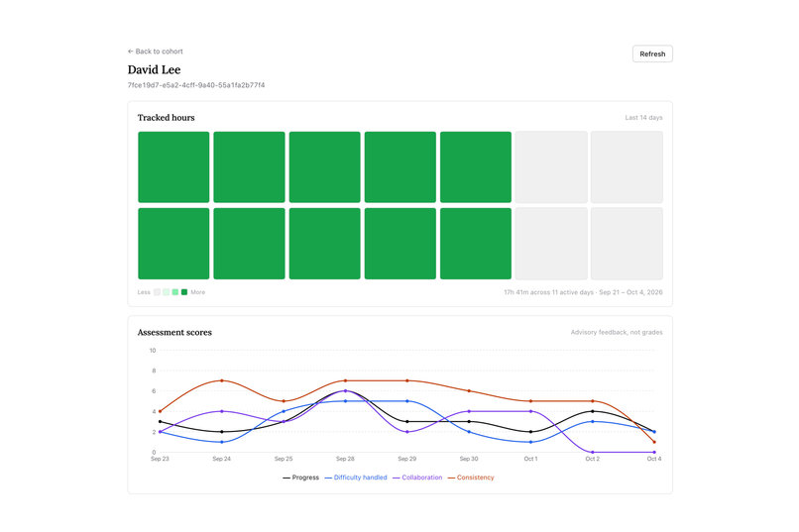This screenshot has width=799, height=532.
Task: Click Advisory feedback, not grades note
Action: click(617, 333)
